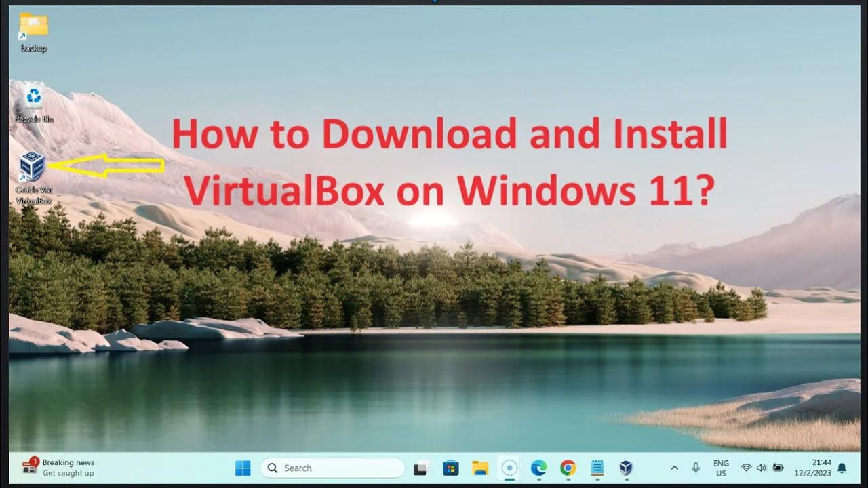This screenshot has height=488, width=868.
Task: Open the Start menu
Action: (x=242, y=468)
